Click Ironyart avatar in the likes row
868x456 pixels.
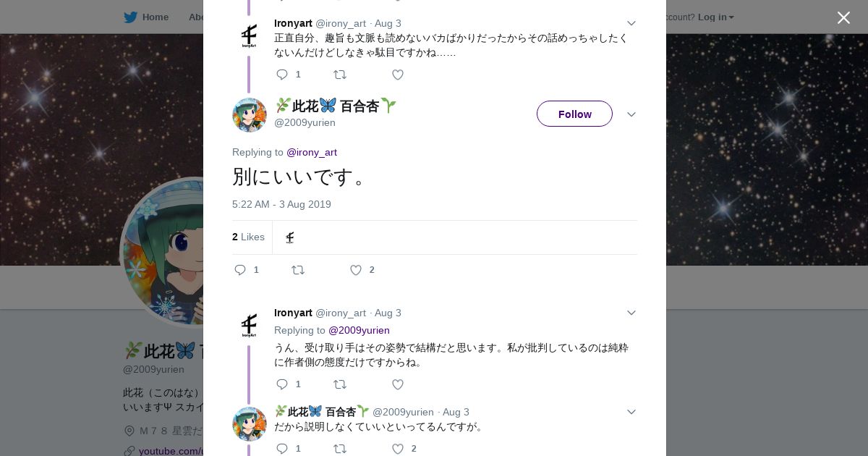(289, 237)
